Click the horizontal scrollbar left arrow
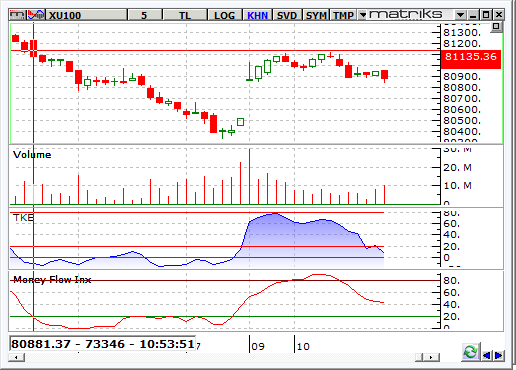 [x=16, y=358]
